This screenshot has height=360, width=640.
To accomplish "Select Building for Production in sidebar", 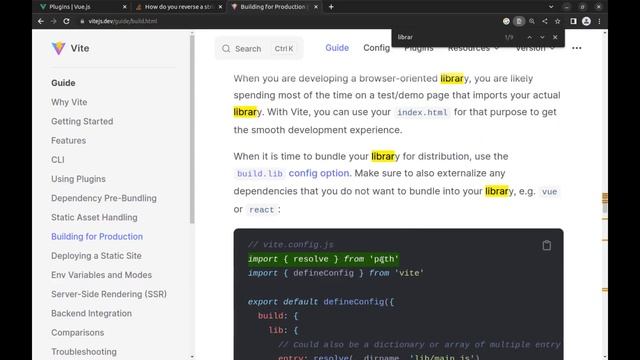I will [x=97, y=236].
